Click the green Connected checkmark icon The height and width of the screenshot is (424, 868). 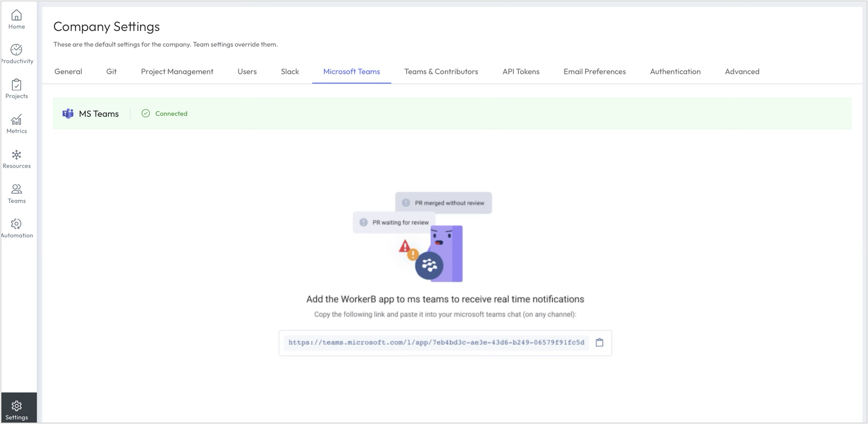coord(146,114)
